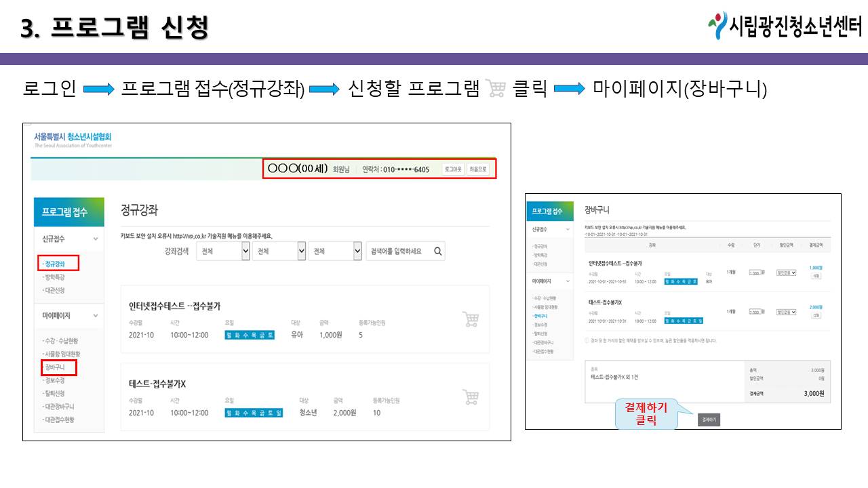Click the 로그아웃 button
This screenshot has width=868, height=488.
pos(453,169)
